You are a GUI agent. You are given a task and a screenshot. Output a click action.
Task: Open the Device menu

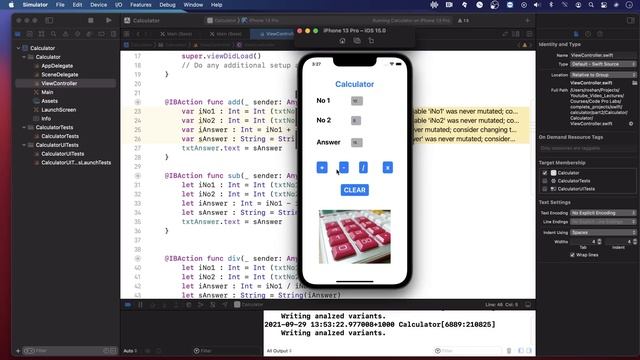coord(98,5)
